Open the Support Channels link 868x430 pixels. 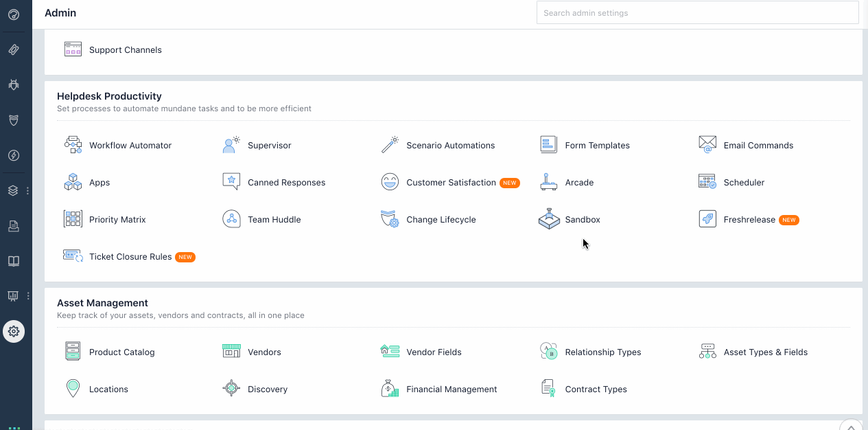point(126,49)
